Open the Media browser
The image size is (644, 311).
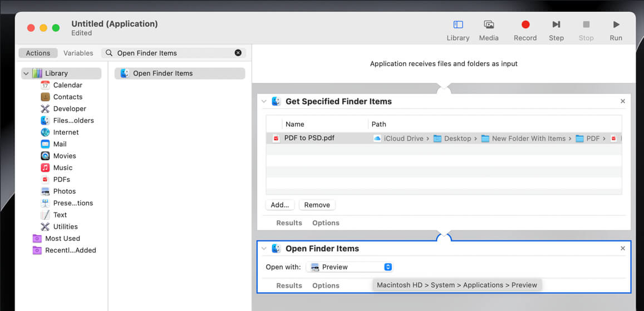coord(489,31)
